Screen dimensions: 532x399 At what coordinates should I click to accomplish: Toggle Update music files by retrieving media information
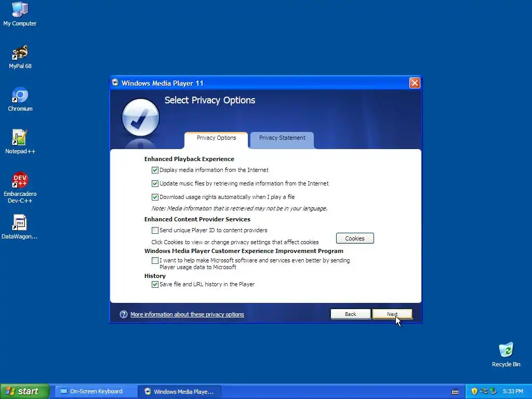(155, 183)
